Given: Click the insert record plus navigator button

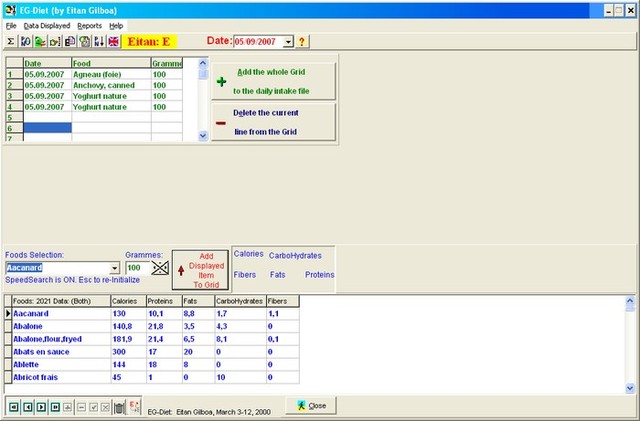Looking at the screenshot, I should pyautogui.click(x=68, y=407).
